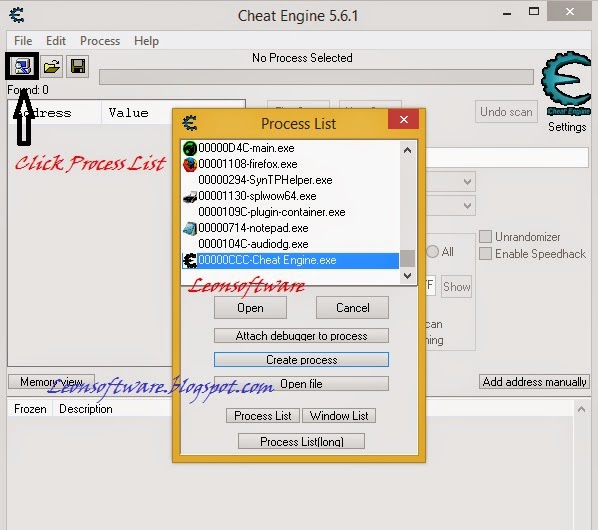
Task: Click the Settings label under the logo
Action: click(x=567, y=127)
